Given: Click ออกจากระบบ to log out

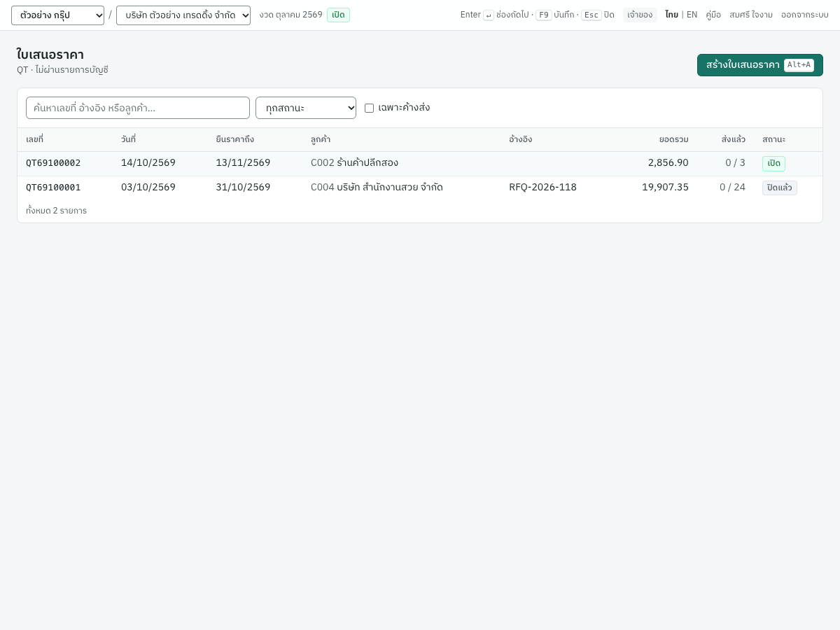Looking at the screenshot, I should click(805, 15).
